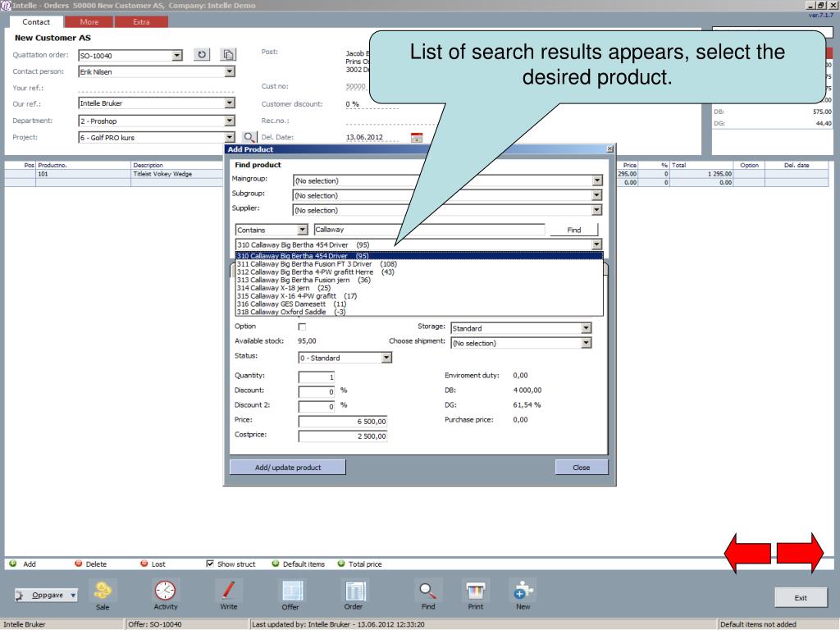The image size is (840, 630).
Task: Open the Oppgave dropdown menu
Action: click(47, 596)
